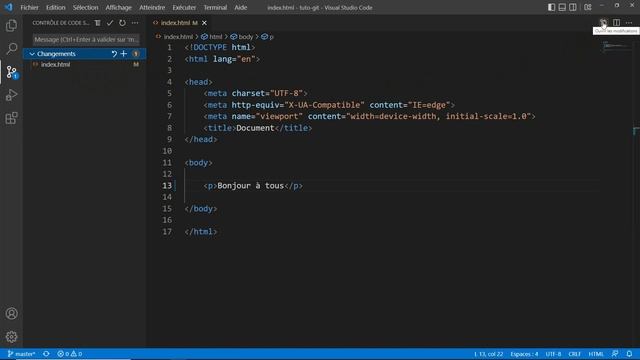Viewport: 640px width, 360px height.
Task: Open the Source Control view icon
Action: tap(11, 72)
